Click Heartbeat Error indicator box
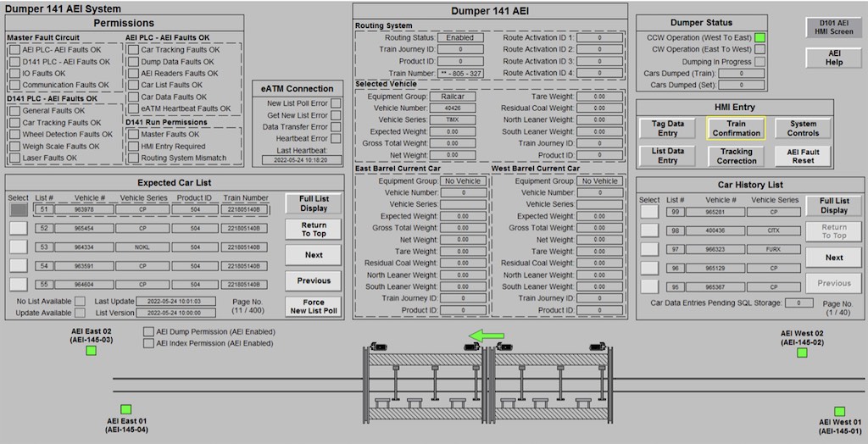The height and width of the screenshot is (444, 868). 336,138
